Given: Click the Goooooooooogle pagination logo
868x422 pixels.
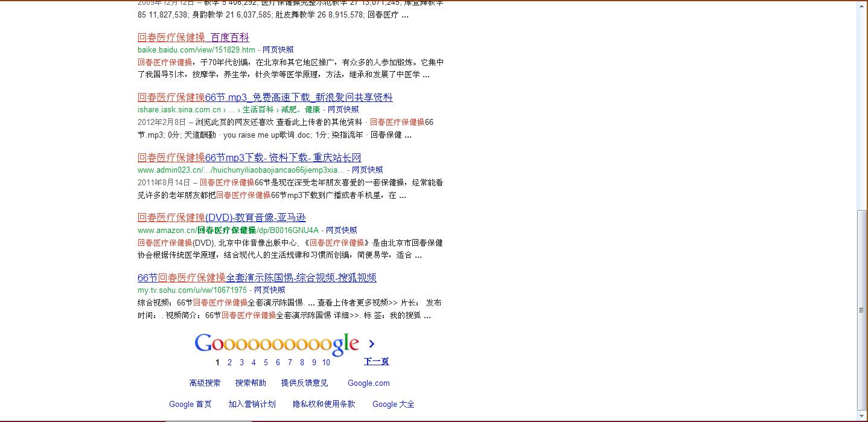Looking at the screenshot, I should pyautogui.click(x=277, y=344).
